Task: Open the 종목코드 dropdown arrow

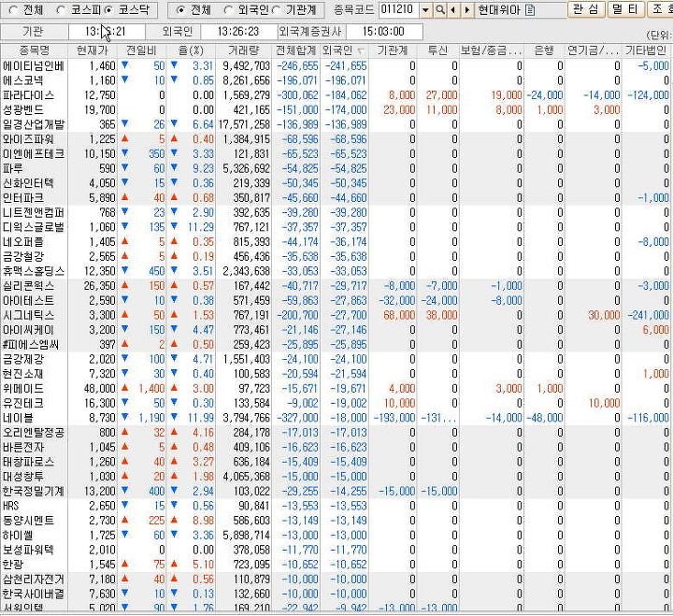Action: [425, 10]
